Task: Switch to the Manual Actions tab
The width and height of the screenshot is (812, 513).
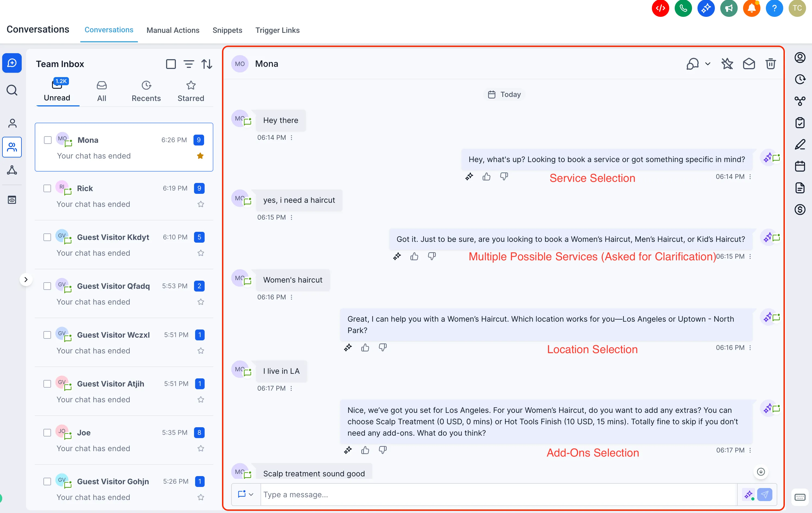Action: pyautogui.click(x=173, y=30)
